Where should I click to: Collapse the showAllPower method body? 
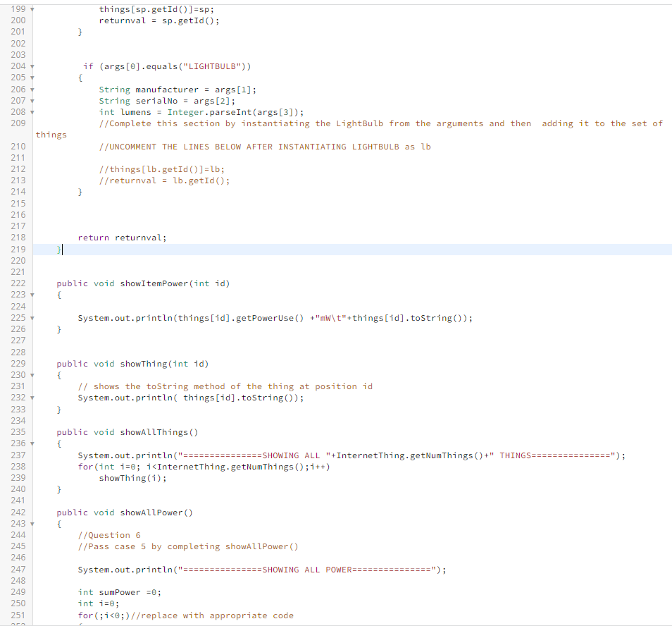(31, 523)
